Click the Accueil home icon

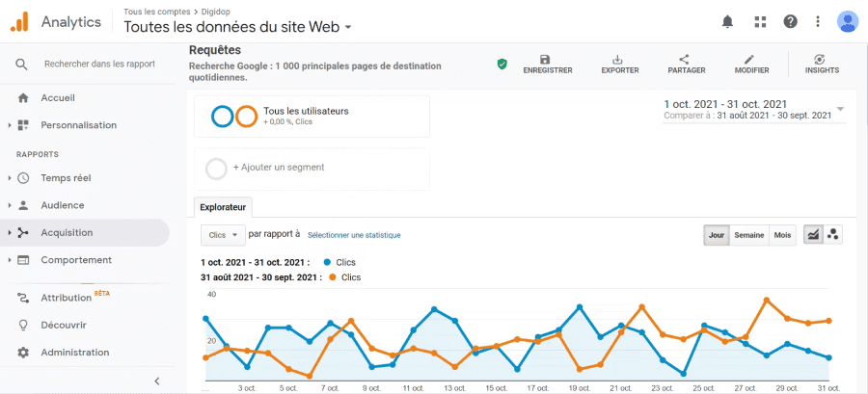pos(23,98)
